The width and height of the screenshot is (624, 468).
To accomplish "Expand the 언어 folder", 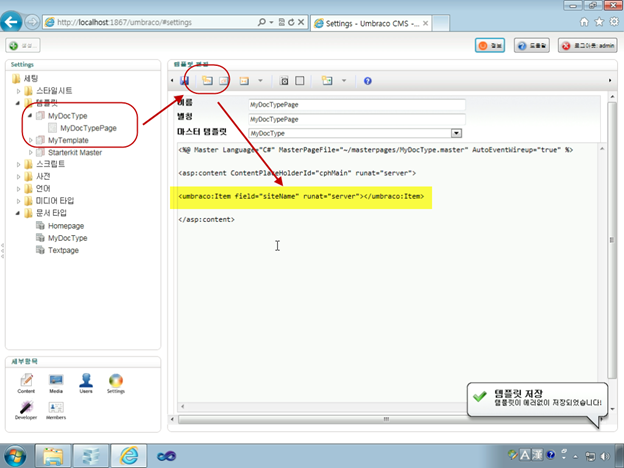I will (x=18, y=189).
